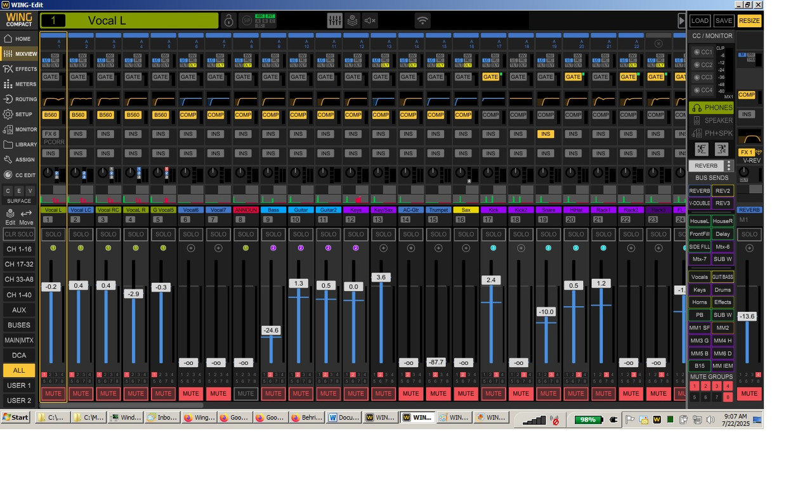Click the fader mixer icon in top bar
This screenshot has height=504, width=812.
click(335, 21)
